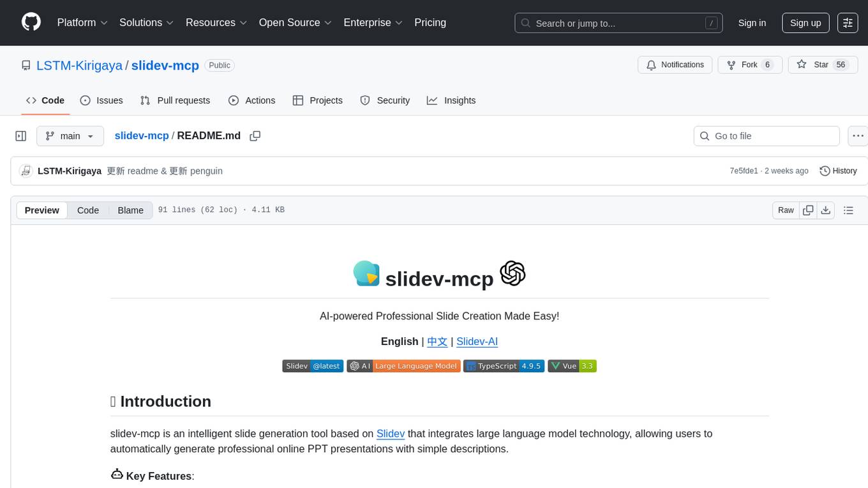868x488 pixels.
Task: Click the Sign in link
Action: [x=752, y=23]
